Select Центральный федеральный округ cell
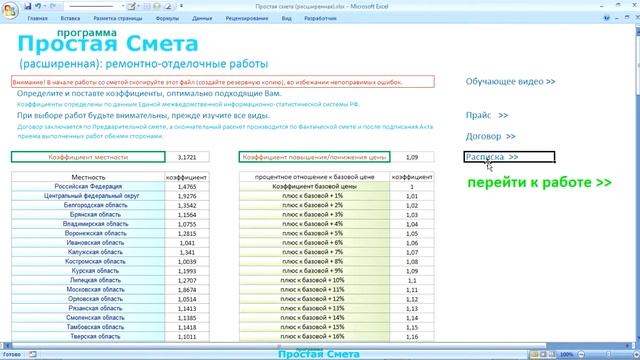 88,196
